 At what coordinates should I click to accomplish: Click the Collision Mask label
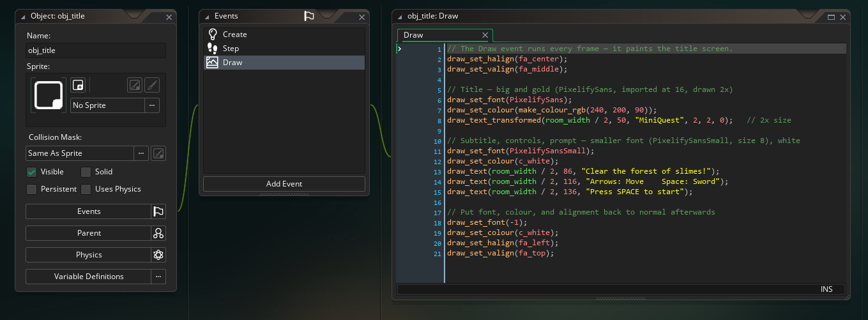(x=55, y=137)
